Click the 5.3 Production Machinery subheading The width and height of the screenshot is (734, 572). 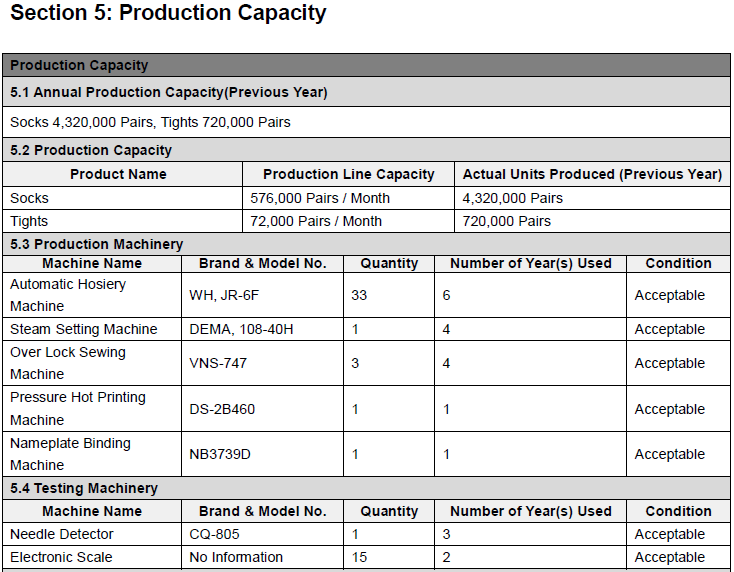97,244
